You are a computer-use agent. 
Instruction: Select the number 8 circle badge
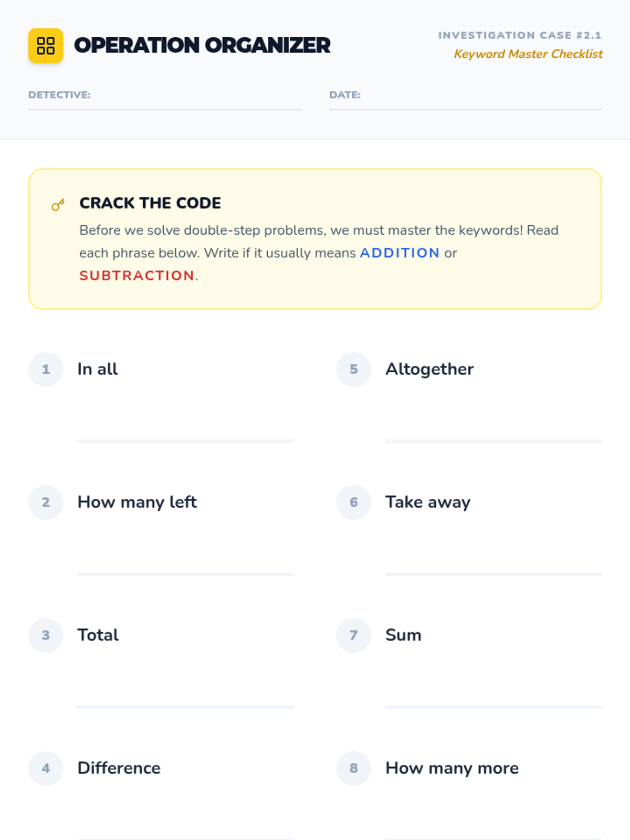354,768
